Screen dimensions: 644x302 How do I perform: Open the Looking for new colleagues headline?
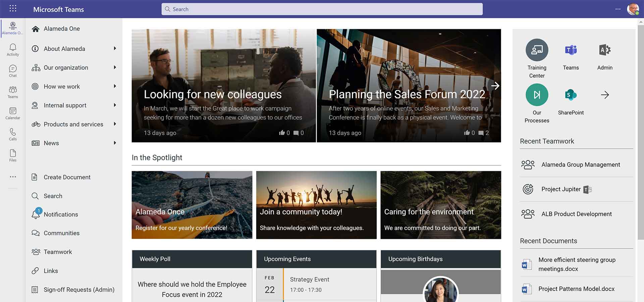point(213,94)
